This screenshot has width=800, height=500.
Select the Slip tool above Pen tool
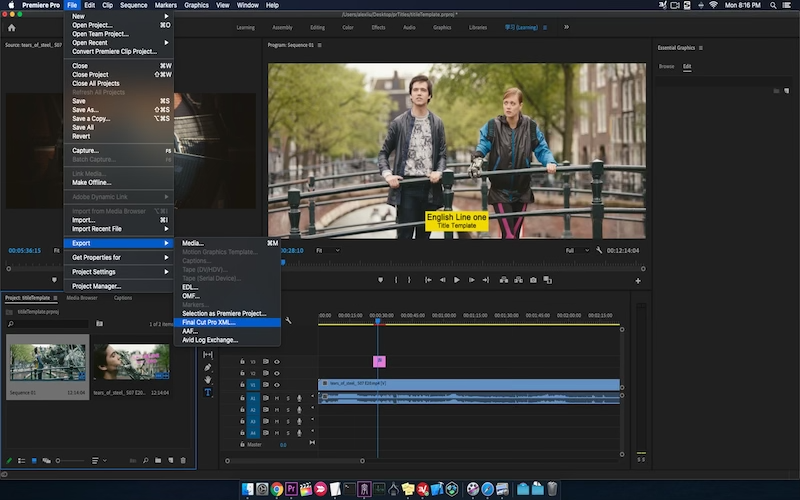[208, 355]
